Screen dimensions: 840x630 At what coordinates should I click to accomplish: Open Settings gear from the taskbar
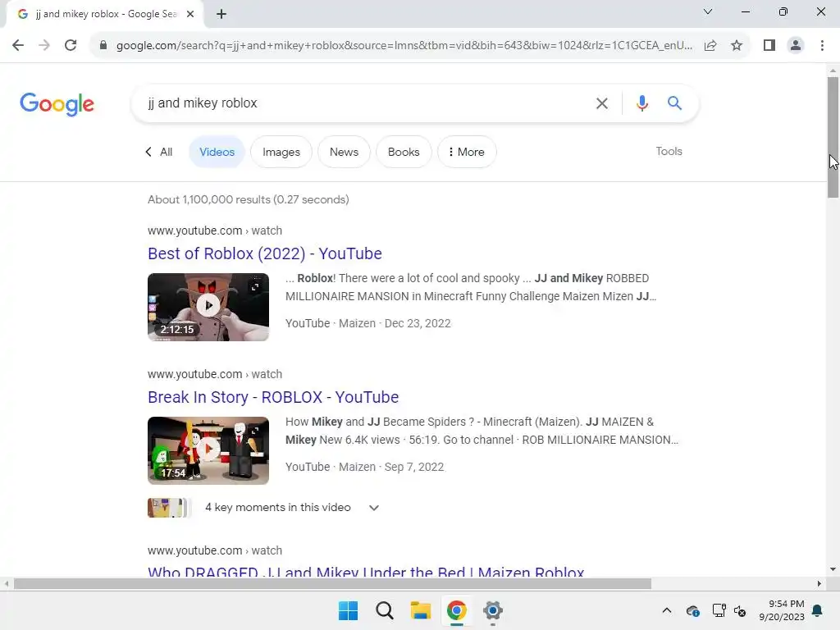pyautogui.click(x=492, y=610)
